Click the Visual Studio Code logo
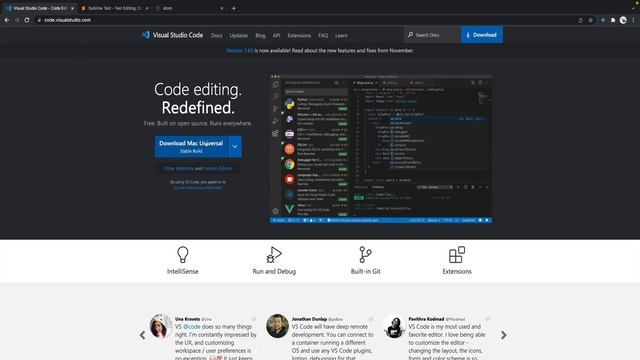This screenshot has height=360, width=640. pyautogui.click(x=172, y=35)
